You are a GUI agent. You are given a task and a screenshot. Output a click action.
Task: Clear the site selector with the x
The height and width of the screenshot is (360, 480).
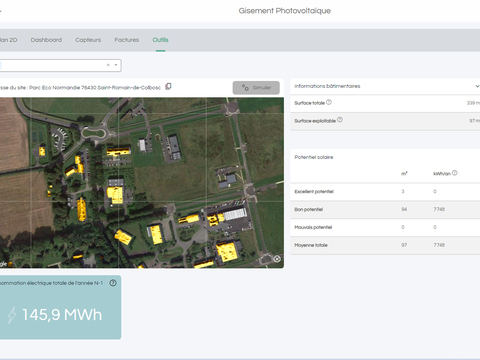[108, 65]
